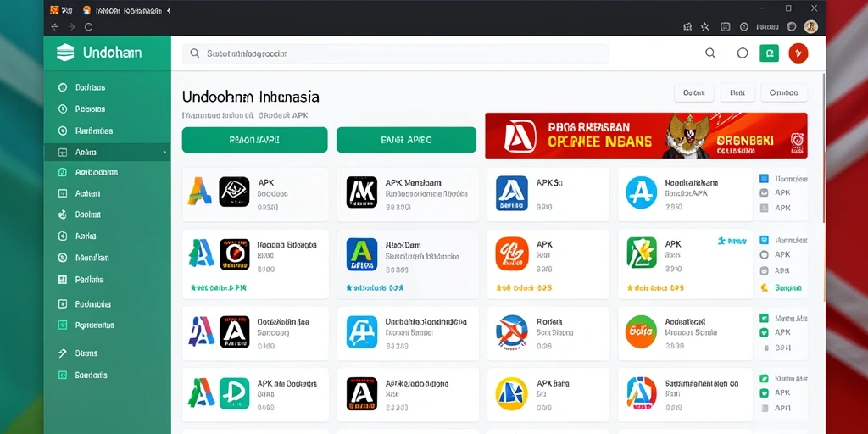
Task: Click the hollow circle icon in the header
Action: coord(743,53)
